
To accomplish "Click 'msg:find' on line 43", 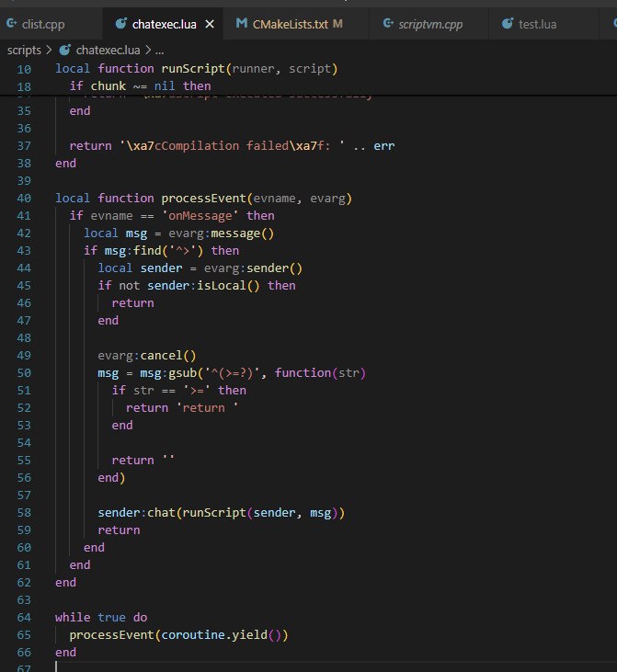I will point(133,251).
